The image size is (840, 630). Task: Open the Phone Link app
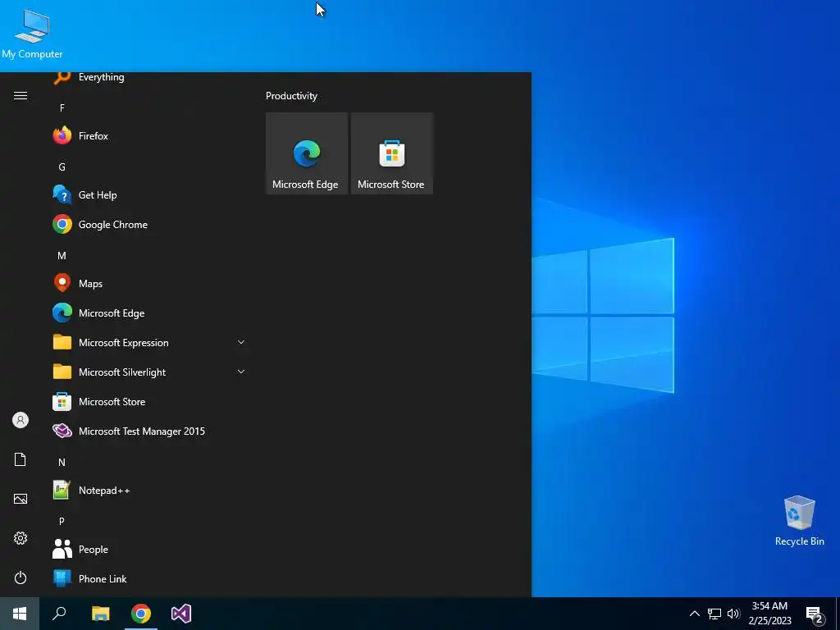pos(148,578)
